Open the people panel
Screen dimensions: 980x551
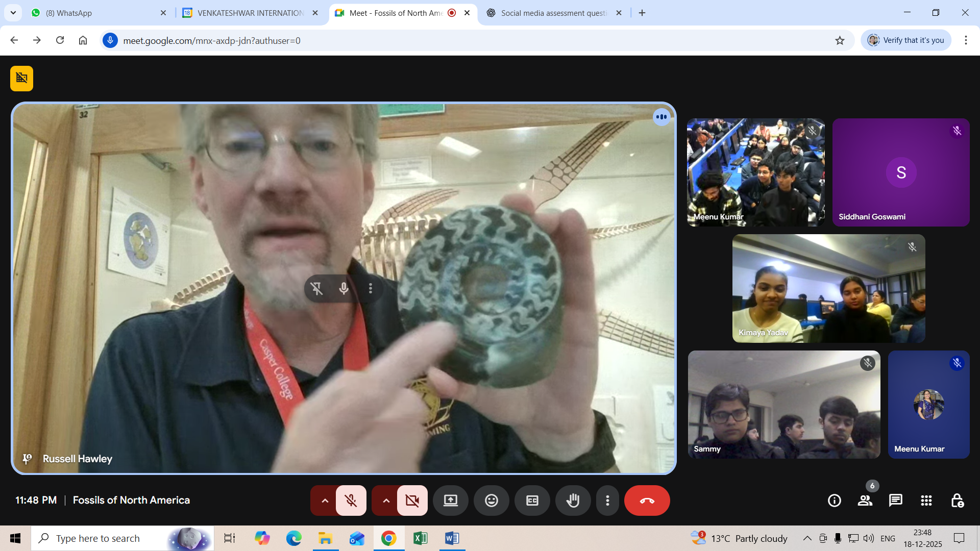(x=865, y=500)
